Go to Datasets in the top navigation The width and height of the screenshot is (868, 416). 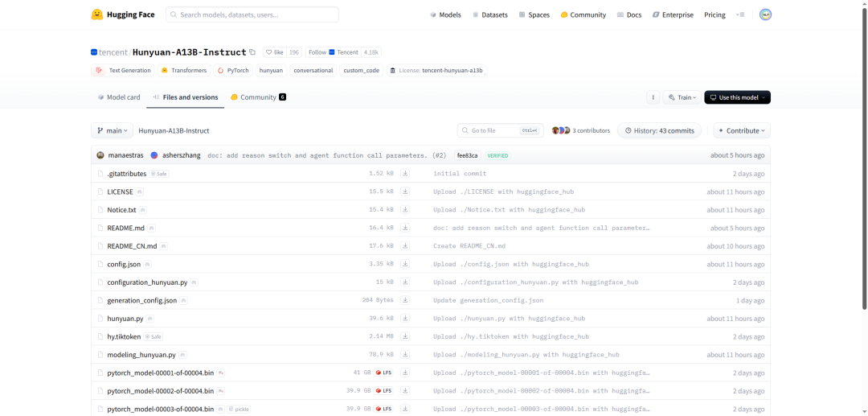pos(490,15)
